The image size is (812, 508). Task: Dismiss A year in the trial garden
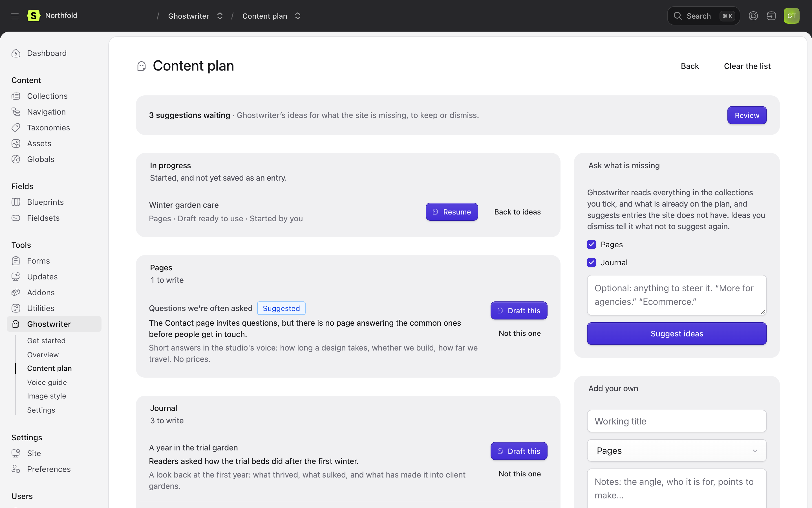pyautogui.click(x=520, y=474)
